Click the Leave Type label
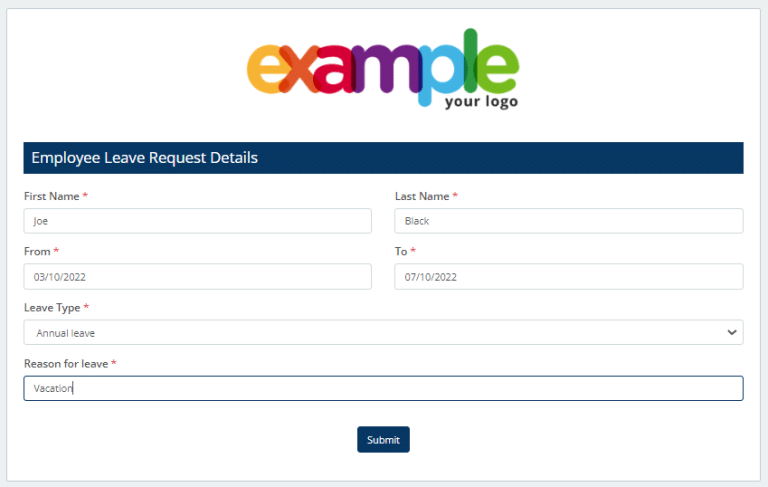This screenshot has width=768, height=487. point(51,308)
